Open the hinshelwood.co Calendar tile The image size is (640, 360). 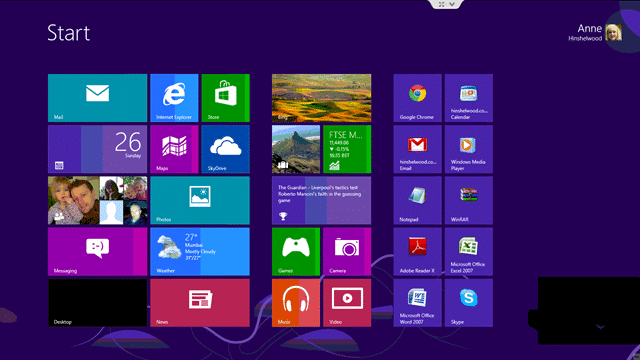[x=469, y=98]
